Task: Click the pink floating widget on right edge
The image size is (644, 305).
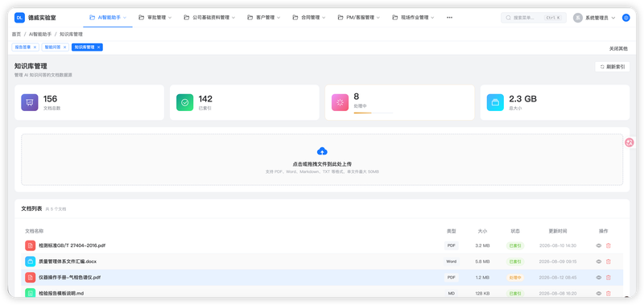Action: (630, 142)
